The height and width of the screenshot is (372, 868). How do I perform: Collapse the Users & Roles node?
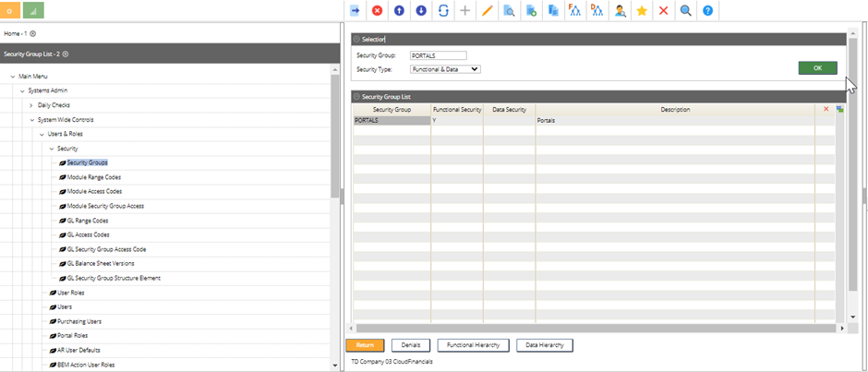42,134
